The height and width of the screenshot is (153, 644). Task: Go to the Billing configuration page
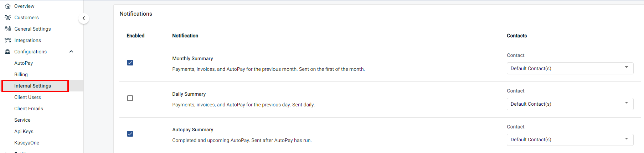(21, 74)
